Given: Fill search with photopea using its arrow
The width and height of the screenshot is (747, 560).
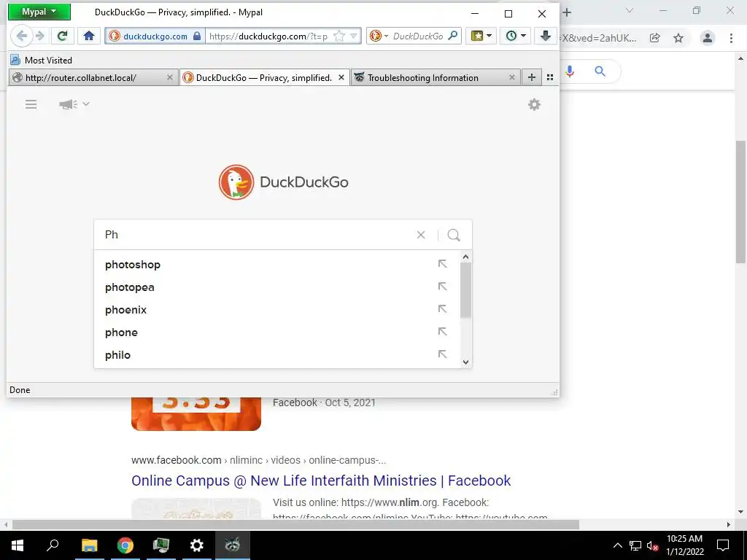Looking at the screenshot, I should (x=442, y=286).
